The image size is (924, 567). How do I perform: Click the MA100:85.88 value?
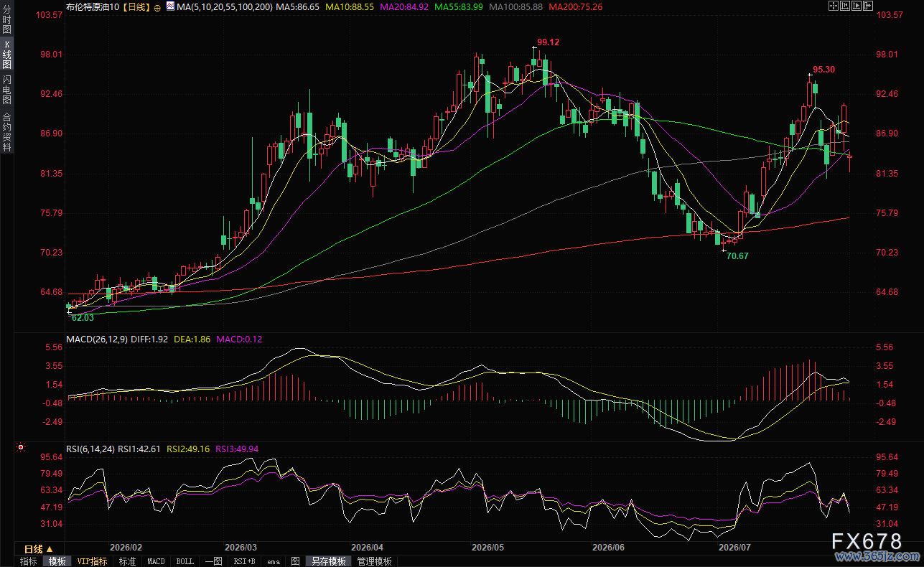pos(516,6)
